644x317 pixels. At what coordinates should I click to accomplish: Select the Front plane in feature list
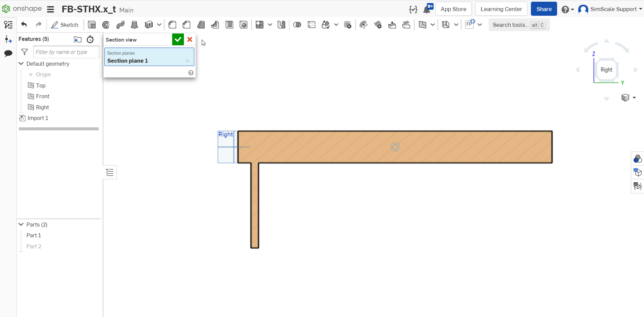pyautogui.click(x=43, y=96)
